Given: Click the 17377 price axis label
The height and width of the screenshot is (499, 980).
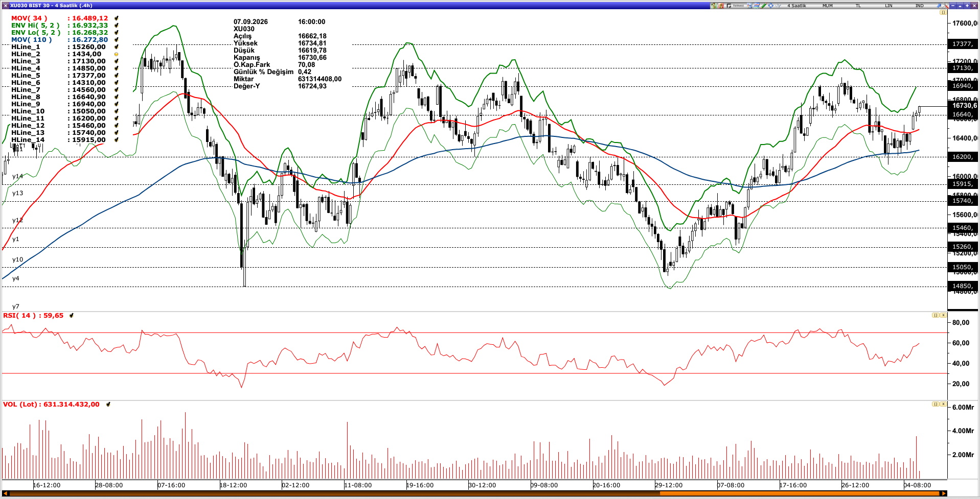Looking at the screenshot, I should coord(962,44).
